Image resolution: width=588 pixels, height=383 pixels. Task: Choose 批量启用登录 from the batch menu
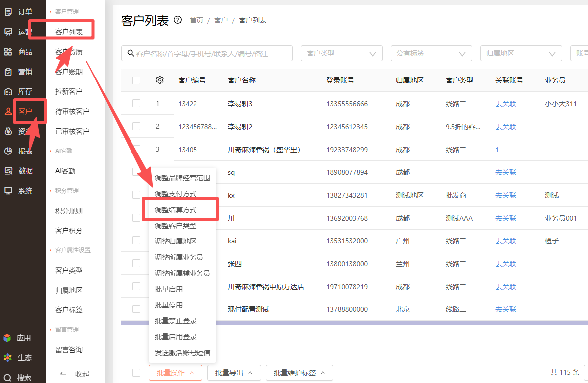click(176, 337)
